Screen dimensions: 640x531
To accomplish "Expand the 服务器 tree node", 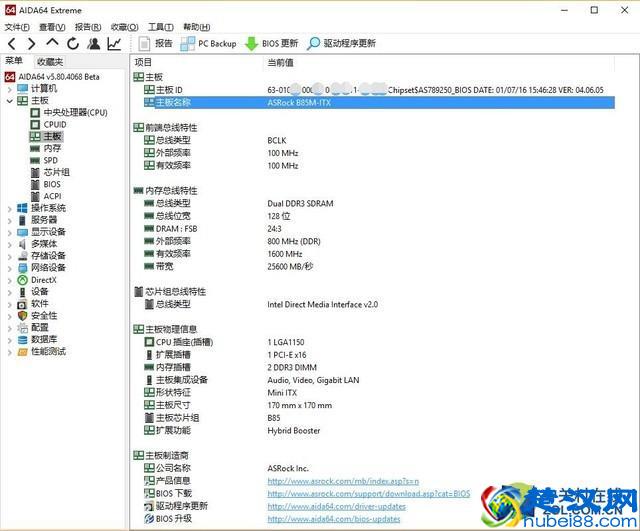I will (x=10, y=220).
